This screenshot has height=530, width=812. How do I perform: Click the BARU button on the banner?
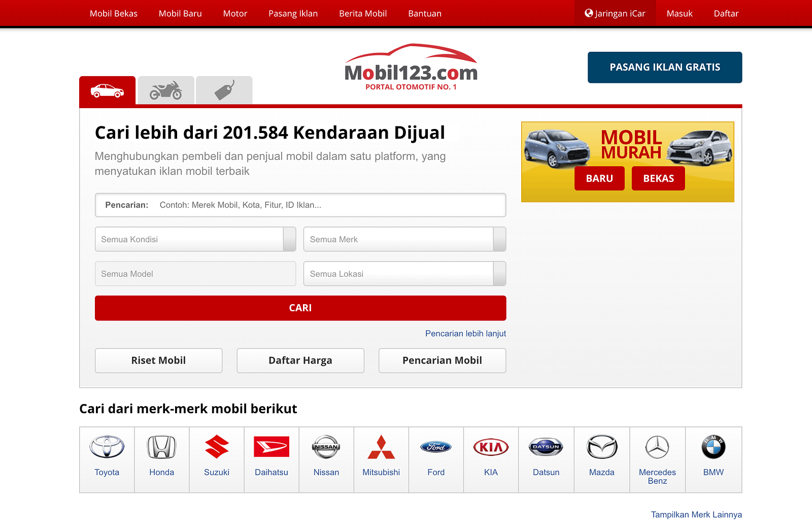[x=599, y=178]
